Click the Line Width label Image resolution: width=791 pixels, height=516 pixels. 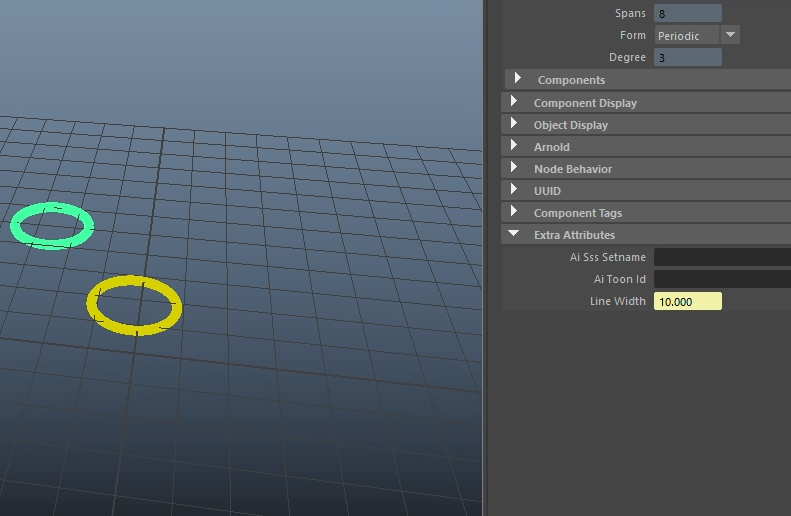(617, 301)
